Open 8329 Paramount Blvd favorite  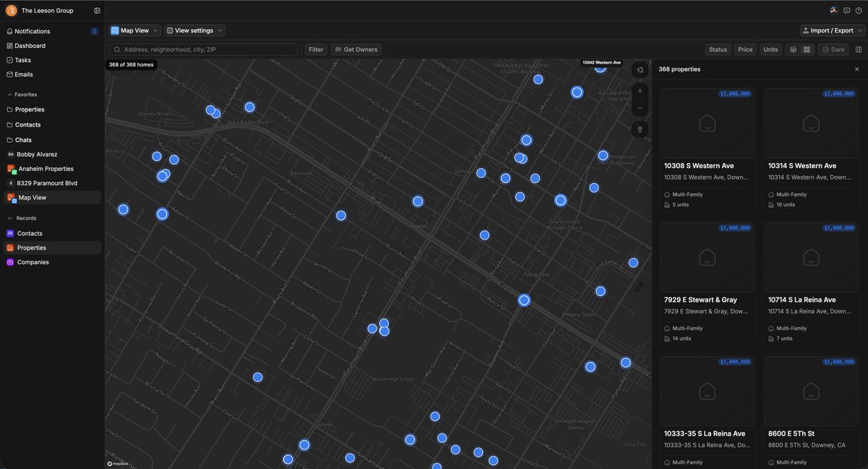(52, 183)
